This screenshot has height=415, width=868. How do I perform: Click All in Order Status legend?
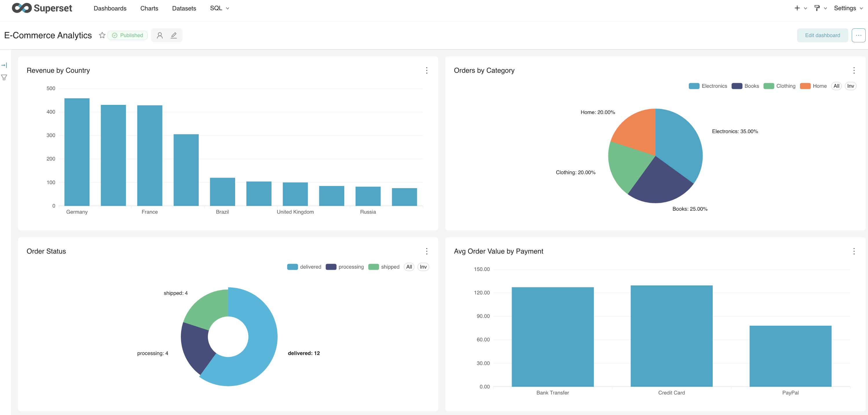click(409, 267)
